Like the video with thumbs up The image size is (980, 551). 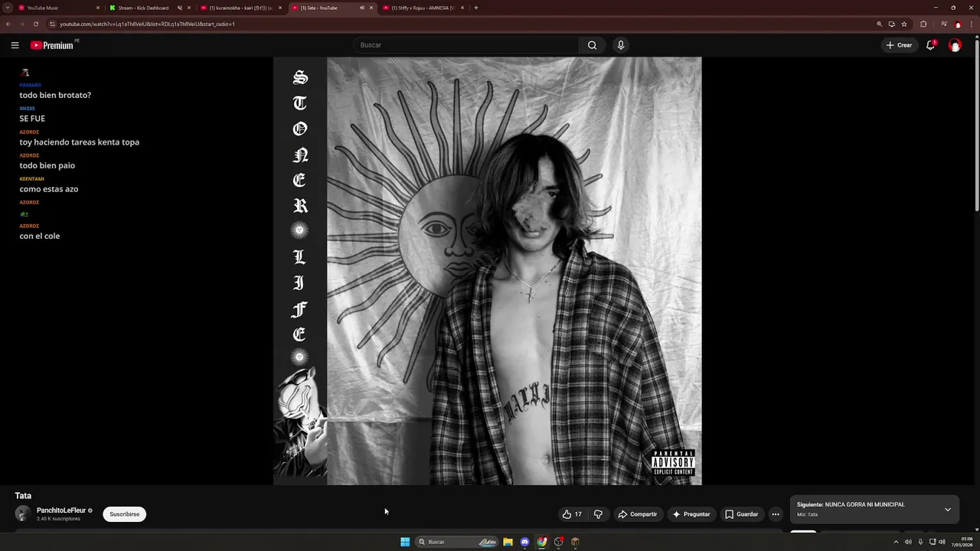572,514
